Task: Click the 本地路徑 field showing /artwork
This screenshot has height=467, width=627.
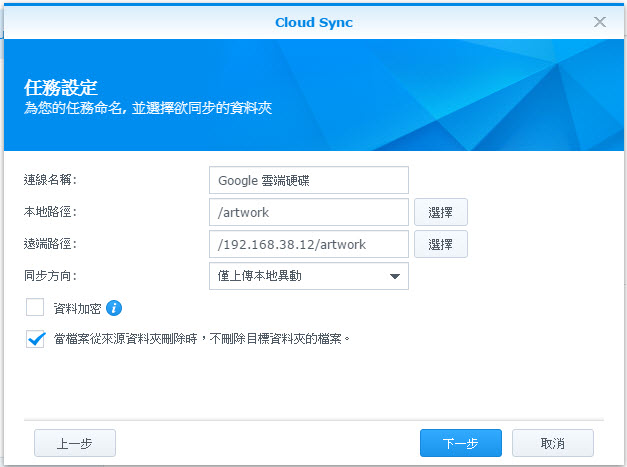Action: (x=310, y=212)
